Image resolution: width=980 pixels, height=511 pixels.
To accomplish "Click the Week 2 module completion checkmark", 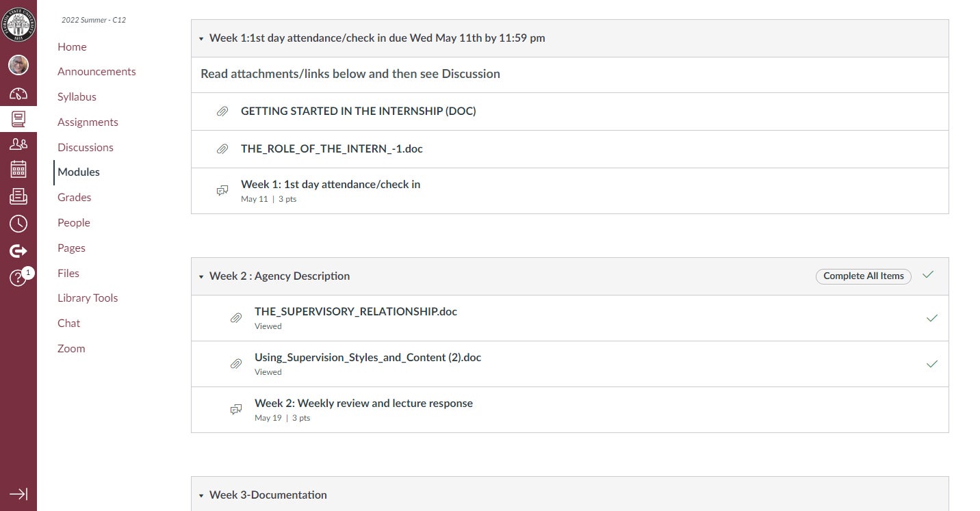I will click(928, 275).
